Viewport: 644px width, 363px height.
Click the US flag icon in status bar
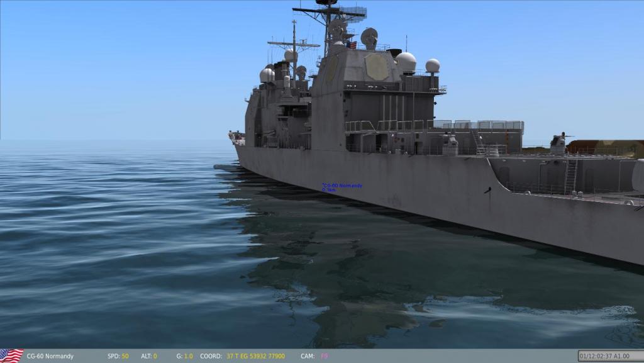point(11,355)
